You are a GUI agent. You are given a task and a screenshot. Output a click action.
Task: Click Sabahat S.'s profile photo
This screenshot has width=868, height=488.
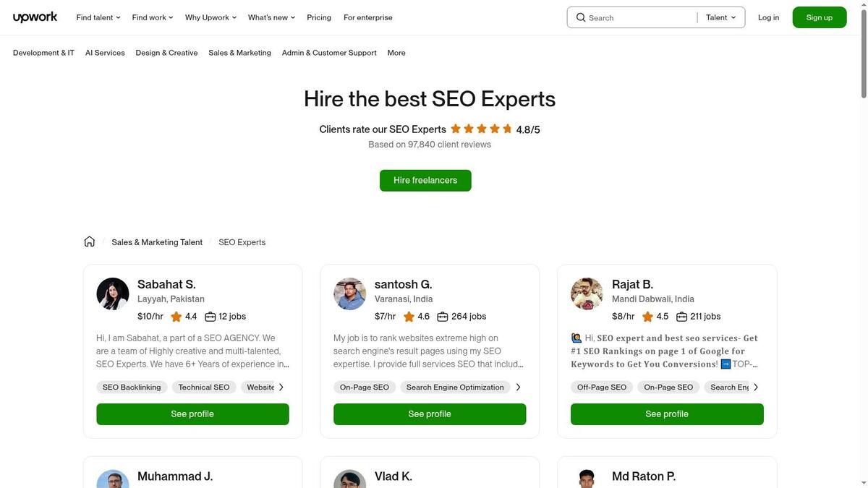[x=113, y=294]
